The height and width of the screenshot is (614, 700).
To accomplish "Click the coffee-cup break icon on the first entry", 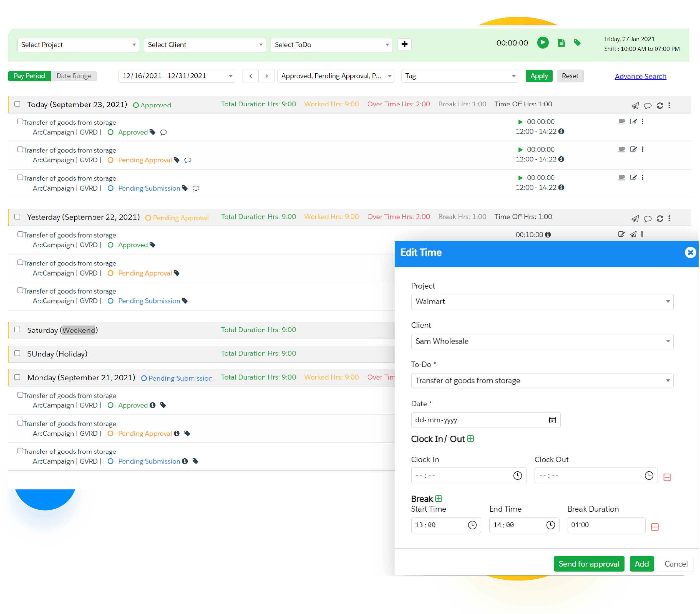I will 621,121.
